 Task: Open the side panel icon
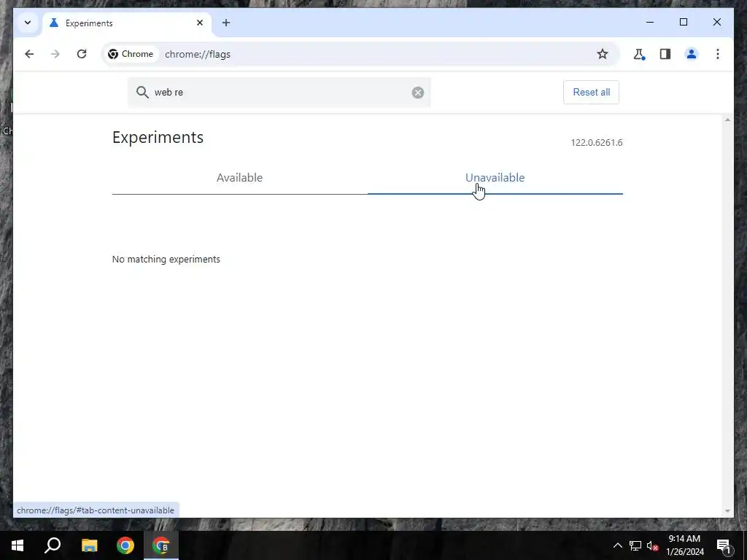(x=665, y=54)
